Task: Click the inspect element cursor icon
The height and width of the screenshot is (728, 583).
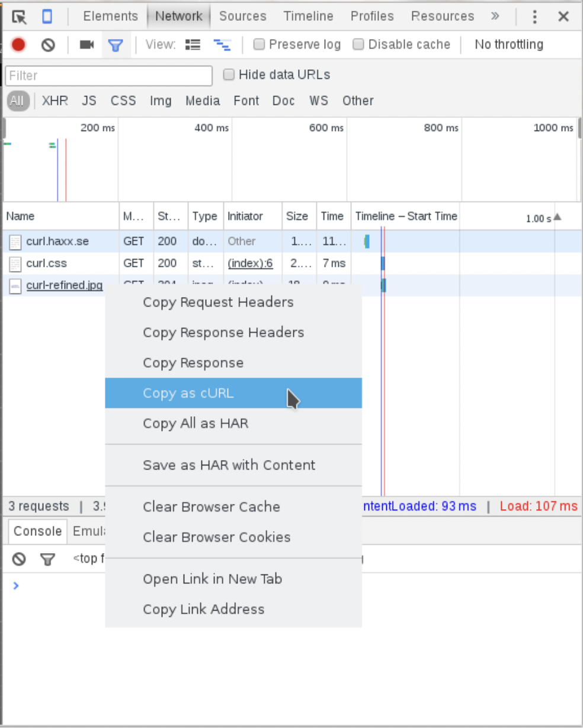Action: [20, 17]
